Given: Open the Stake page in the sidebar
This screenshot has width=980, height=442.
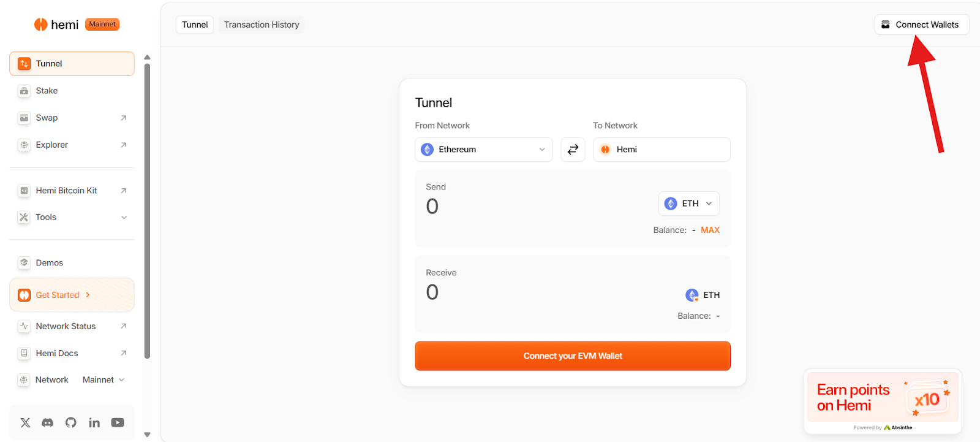Looking at the screenshot, I should pyautogui.click(x=72, y=91).
